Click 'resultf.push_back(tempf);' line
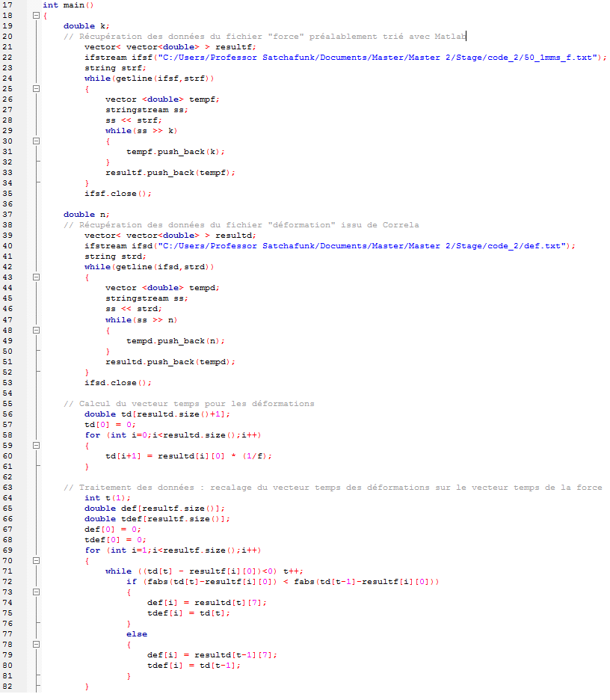 coord(170,173)
